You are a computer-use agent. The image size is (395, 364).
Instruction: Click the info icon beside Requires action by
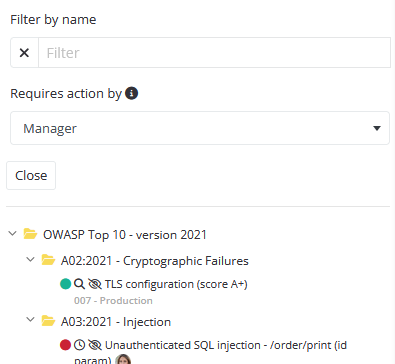point(131,93)
